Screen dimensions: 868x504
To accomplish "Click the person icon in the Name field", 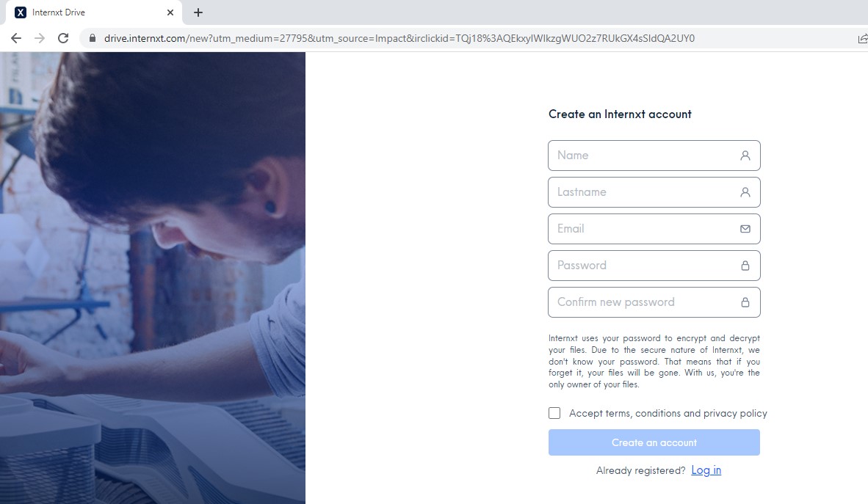I will click(745, 156).
